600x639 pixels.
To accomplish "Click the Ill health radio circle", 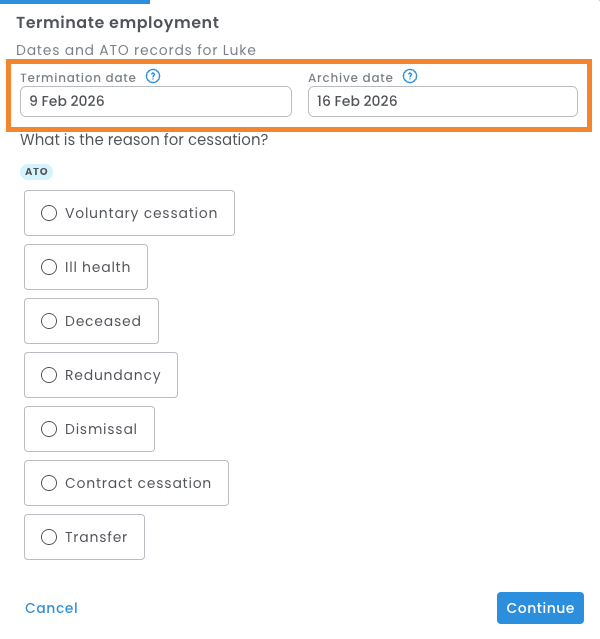I will [49, 267].
